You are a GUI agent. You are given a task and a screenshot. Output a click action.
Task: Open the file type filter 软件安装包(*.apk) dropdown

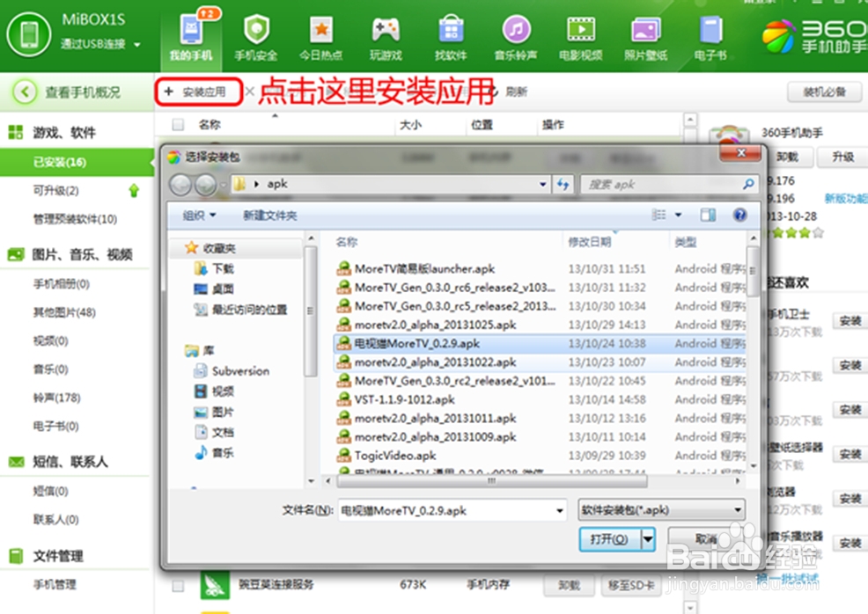point(661,510)
